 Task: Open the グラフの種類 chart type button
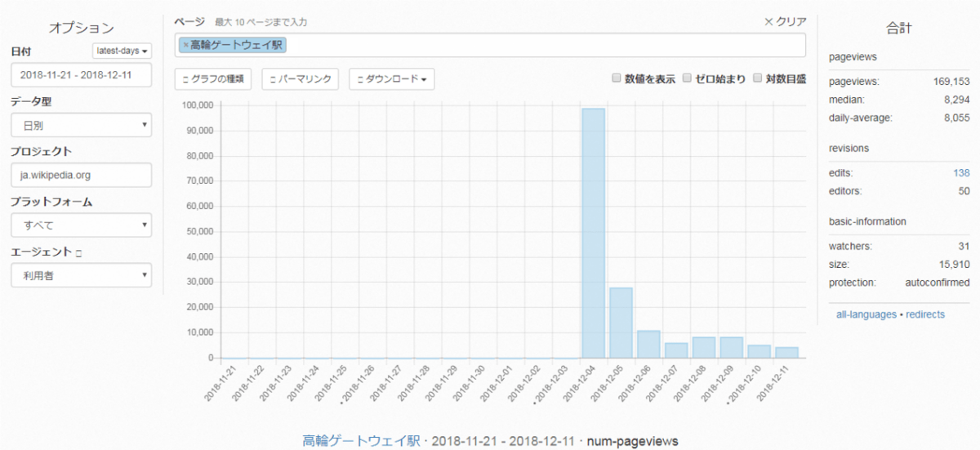[213, 79]
